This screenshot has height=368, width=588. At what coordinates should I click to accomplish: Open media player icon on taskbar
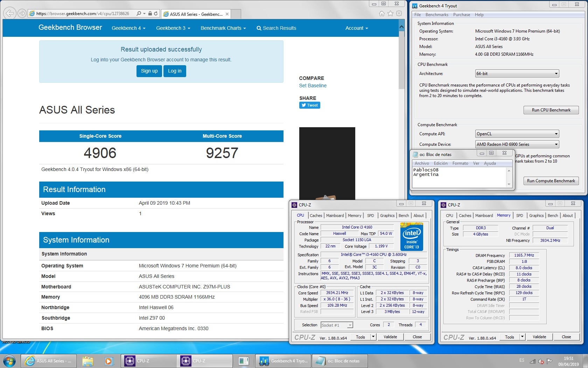(109, 361)
